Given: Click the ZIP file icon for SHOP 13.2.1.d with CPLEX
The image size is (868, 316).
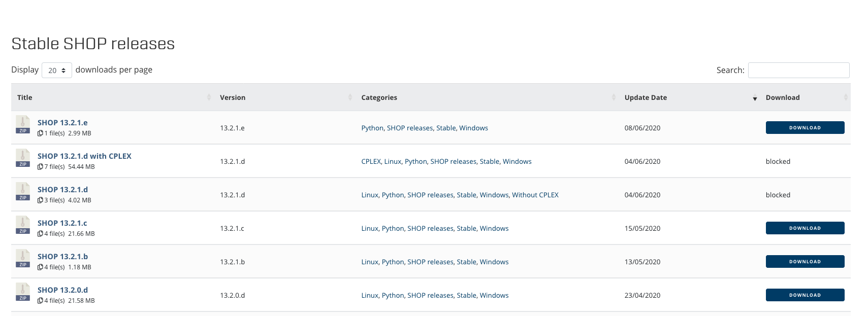Looking at the screenshot, I should (23, 158).
